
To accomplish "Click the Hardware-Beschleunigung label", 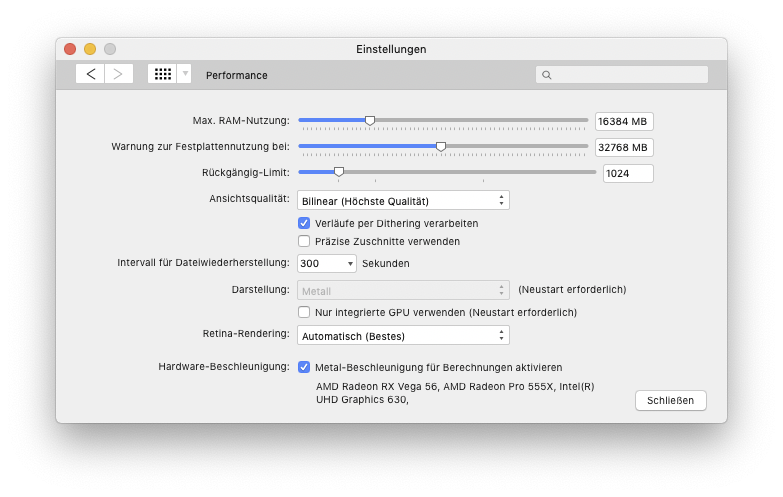I will tap(224, 367).
